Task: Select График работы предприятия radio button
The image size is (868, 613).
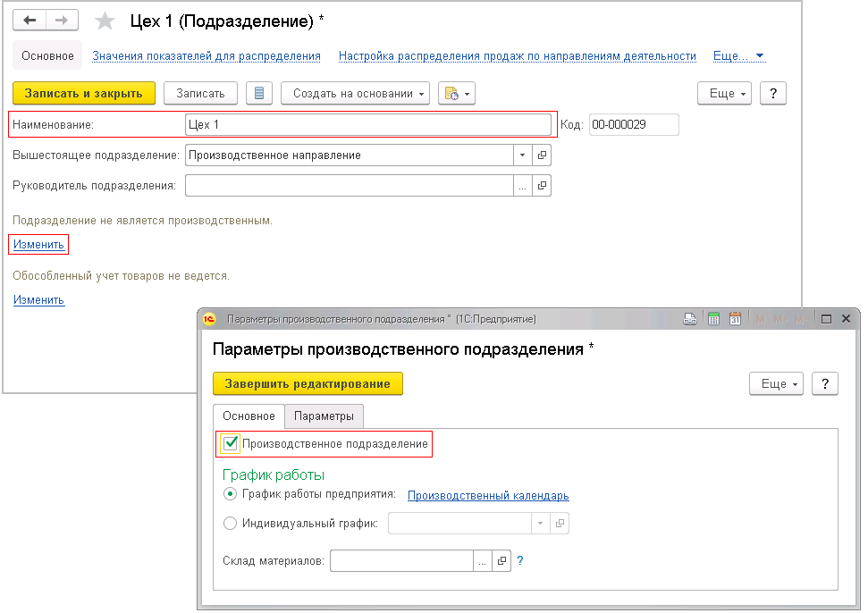Action: click(230, 494)
